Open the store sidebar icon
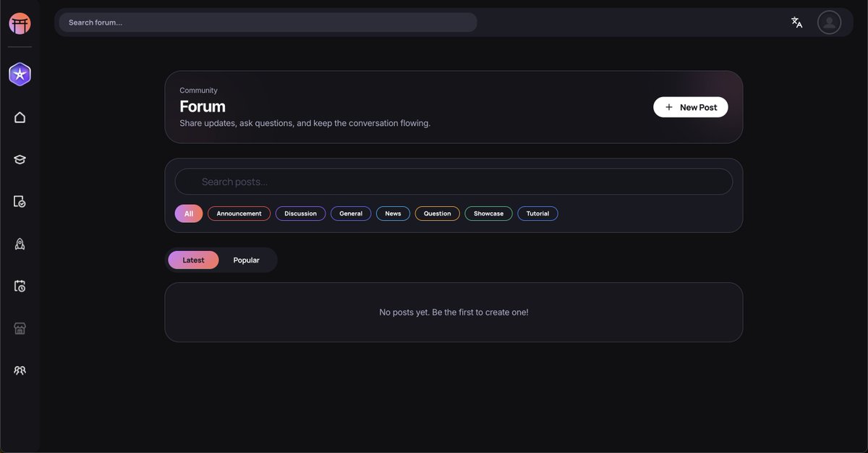The image size is (868, 453). click(20, 329)
